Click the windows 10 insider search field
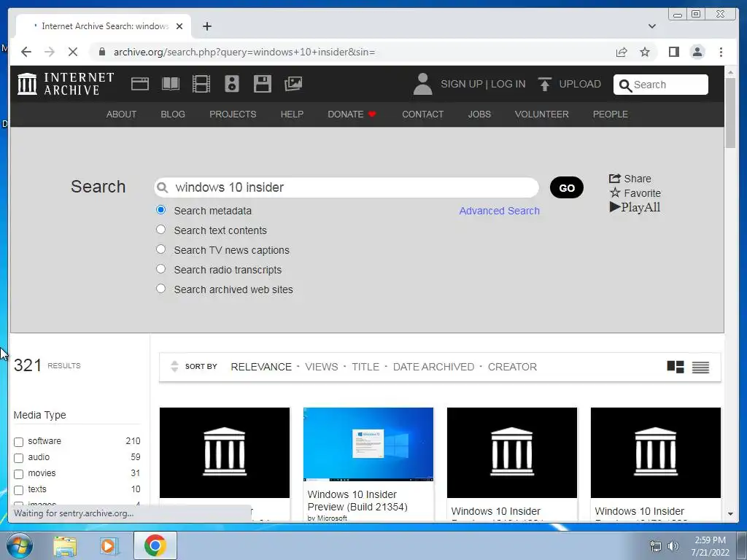The image size is (747, 560). (347, 187)
